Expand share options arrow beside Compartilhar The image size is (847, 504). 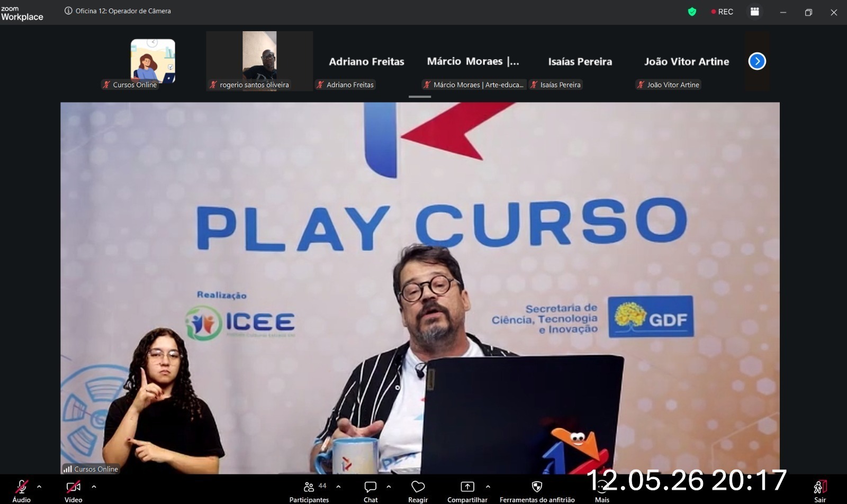(x=488, y=487)
